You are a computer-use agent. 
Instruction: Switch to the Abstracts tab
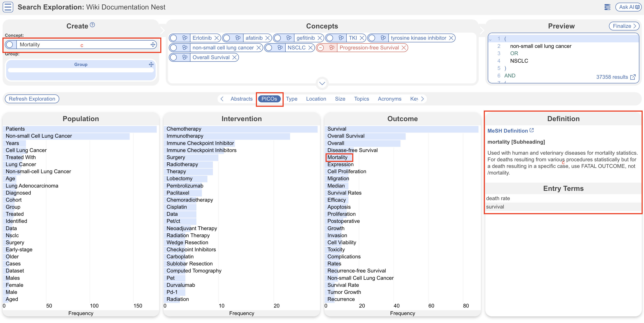point(241,99)
